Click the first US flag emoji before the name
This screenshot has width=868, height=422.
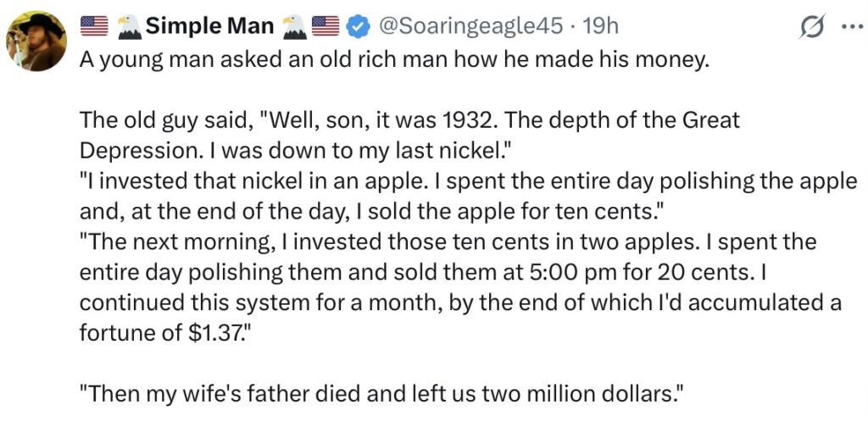(x=94, y=27)
